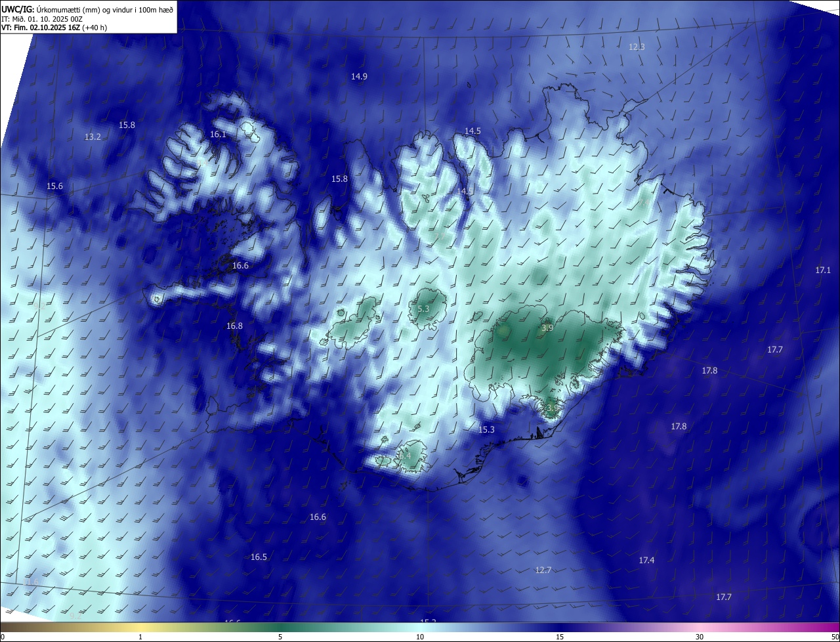Click the value label 12.7 on the map
Screen dimensions: 840x642
543,570
